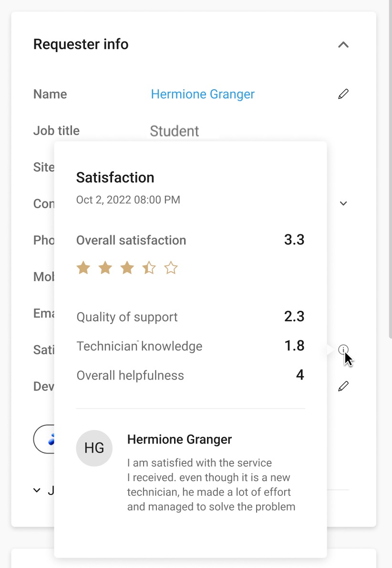Click the Job title Student value

tap(175, 131)
